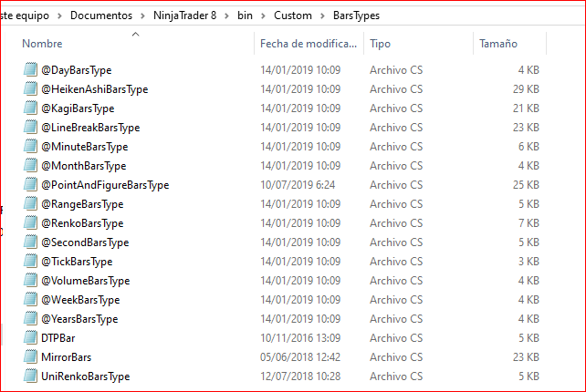Sort files by the Tipo column
This screenshot has width=586, height=392.
tap(380, 44)
